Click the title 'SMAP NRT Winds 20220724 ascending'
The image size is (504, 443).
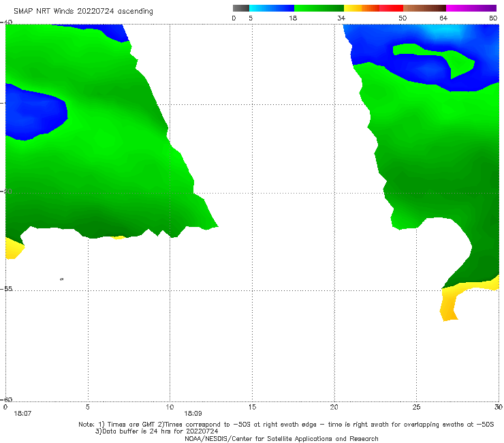pyautogui.click(x=83, y=11)
